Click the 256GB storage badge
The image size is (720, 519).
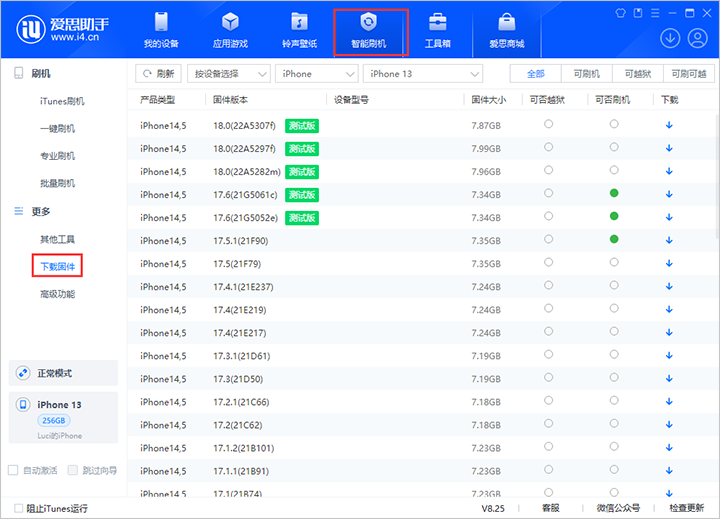pyautogui.click(x=54, y=420)
